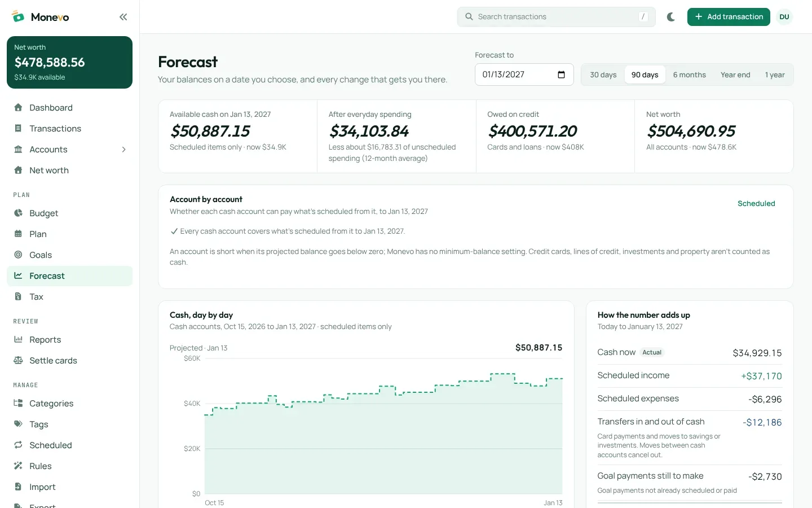Click the Dashboard home icon
812x508 pixels.
(x=18, y=107)
